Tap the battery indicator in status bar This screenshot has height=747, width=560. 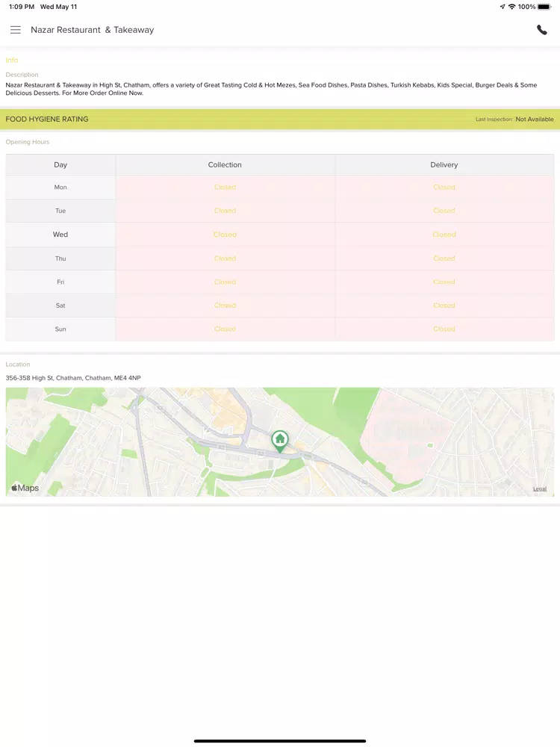pos(544,7)
